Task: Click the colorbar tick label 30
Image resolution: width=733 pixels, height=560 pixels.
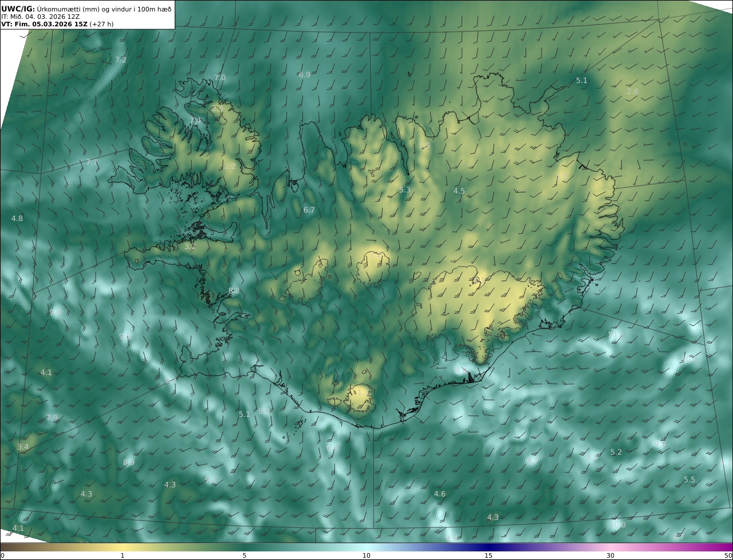Action: pos(610,555)
